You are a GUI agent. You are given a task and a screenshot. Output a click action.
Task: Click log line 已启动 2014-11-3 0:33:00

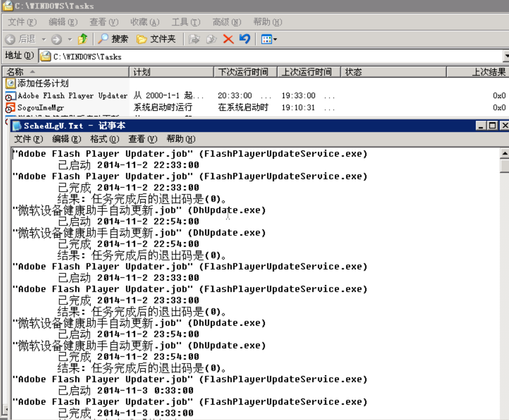[x=126, y=391]
